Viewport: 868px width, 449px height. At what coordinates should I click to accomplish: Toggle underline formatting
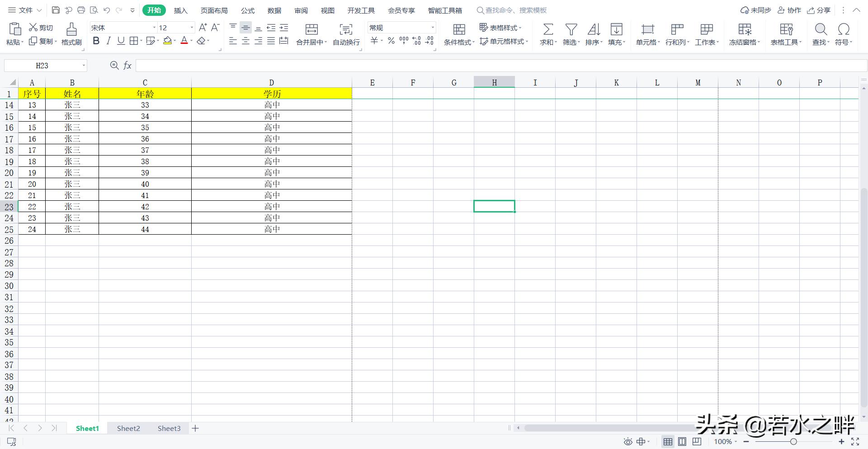pyautogui.click(x=121, y=41)
